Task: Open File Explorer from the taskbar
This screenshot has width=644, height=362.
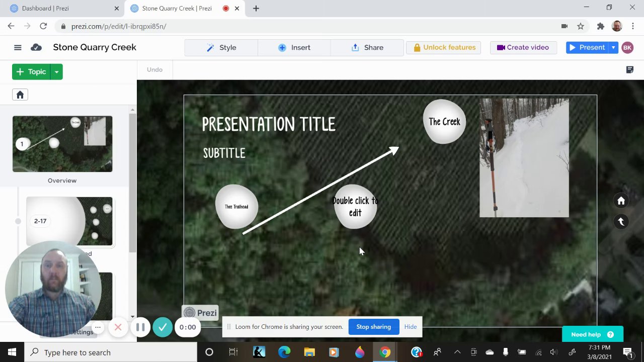Action: pyautogui.click(x=309, y=352)
